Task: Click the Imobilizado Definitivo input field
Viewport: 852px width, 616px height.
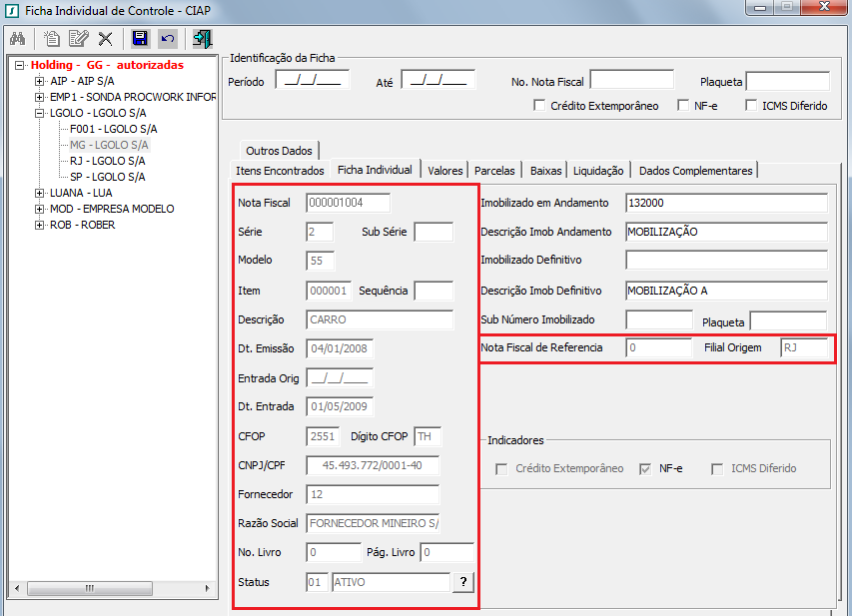Action: point(726,261)
